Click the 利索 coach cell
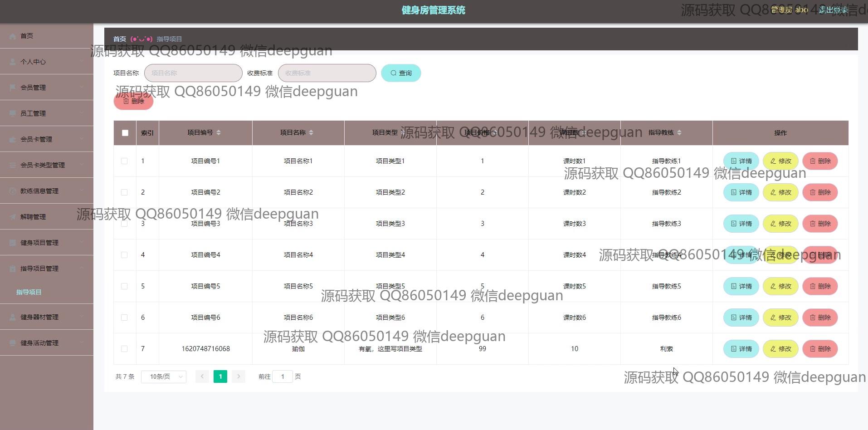Viewport: 868px width, 430px height. tap(667, 349)
